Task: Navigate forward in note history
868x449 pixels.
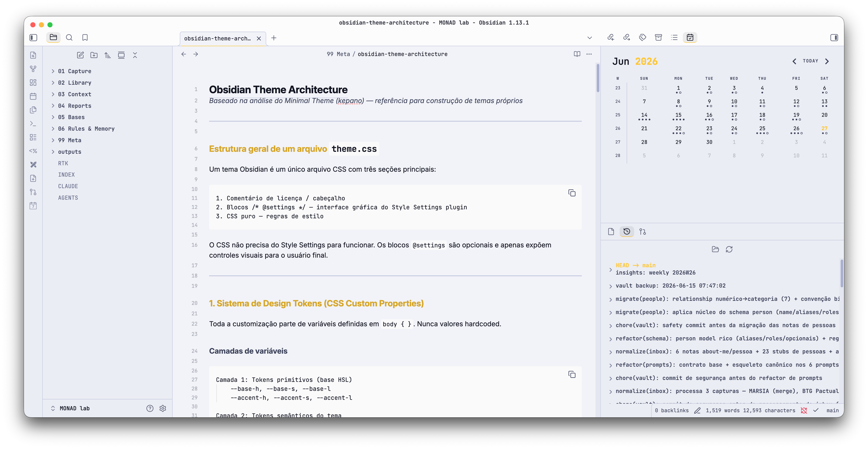Action: (x=196, y=54)
